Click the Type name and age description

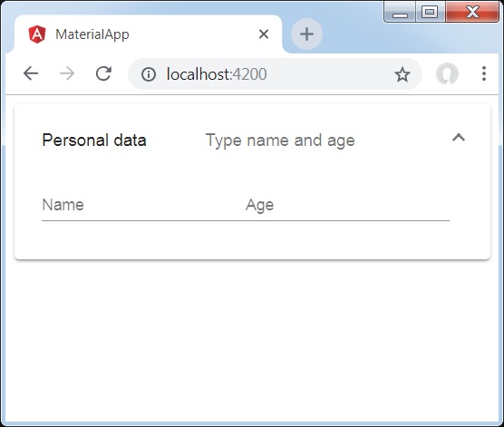(x=280, y=141)
